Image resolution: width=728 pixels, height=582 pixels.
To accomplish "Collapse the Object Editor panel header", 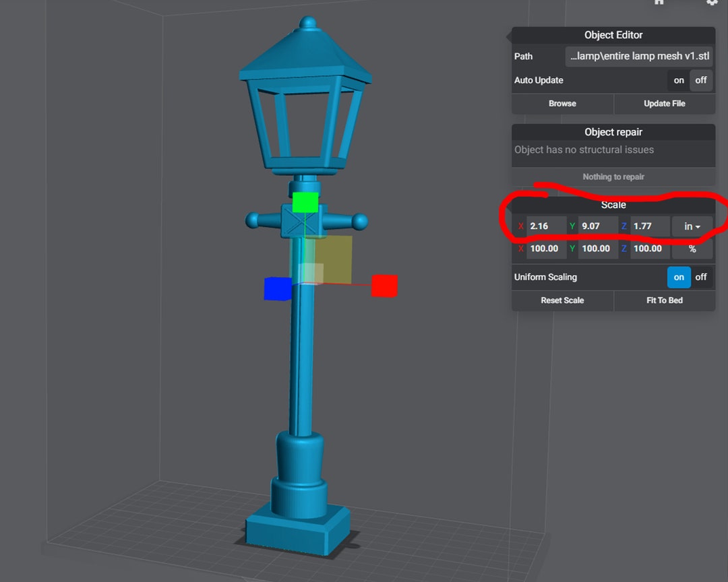I will pos(613,34).
